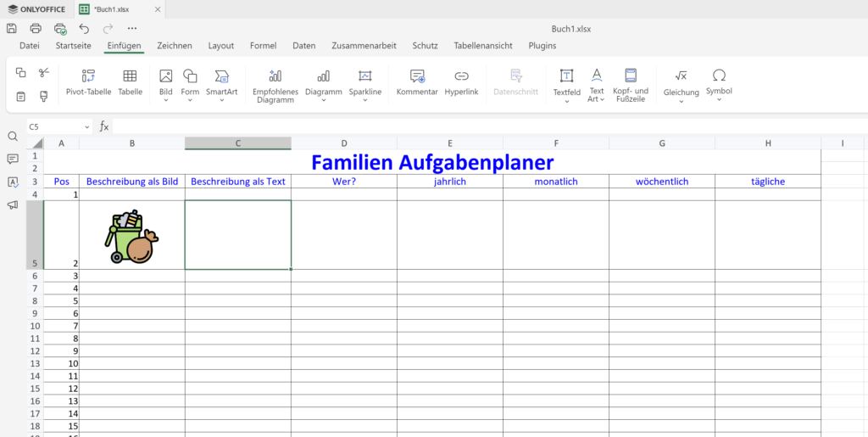Open Empfohlenes Diagramm
The height and width of the screenshot is (437, 868).
pos(275,87)
